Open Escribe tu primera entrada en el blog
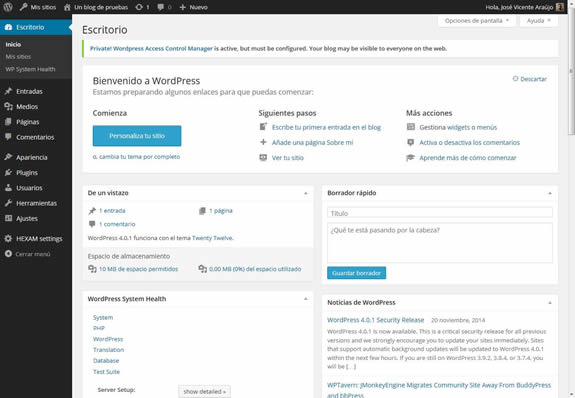The image size is (575, 398). pyautogui.click(x=326, y=127)
